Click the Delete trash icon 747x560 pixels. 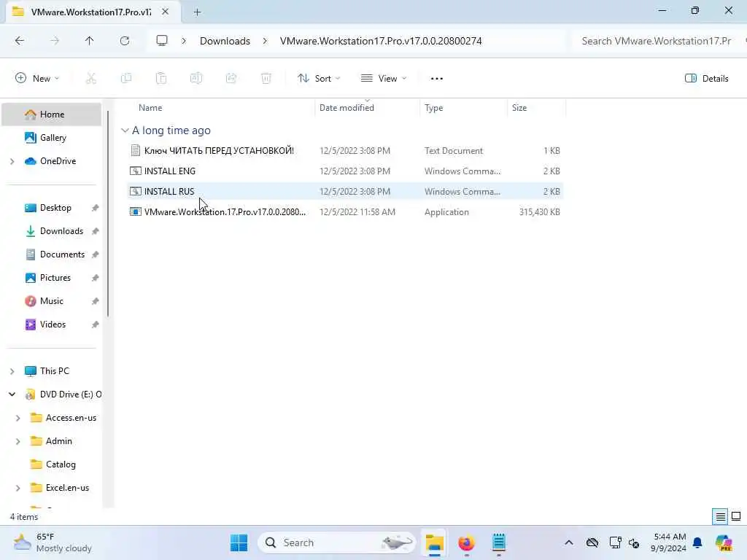pos(266,79)
